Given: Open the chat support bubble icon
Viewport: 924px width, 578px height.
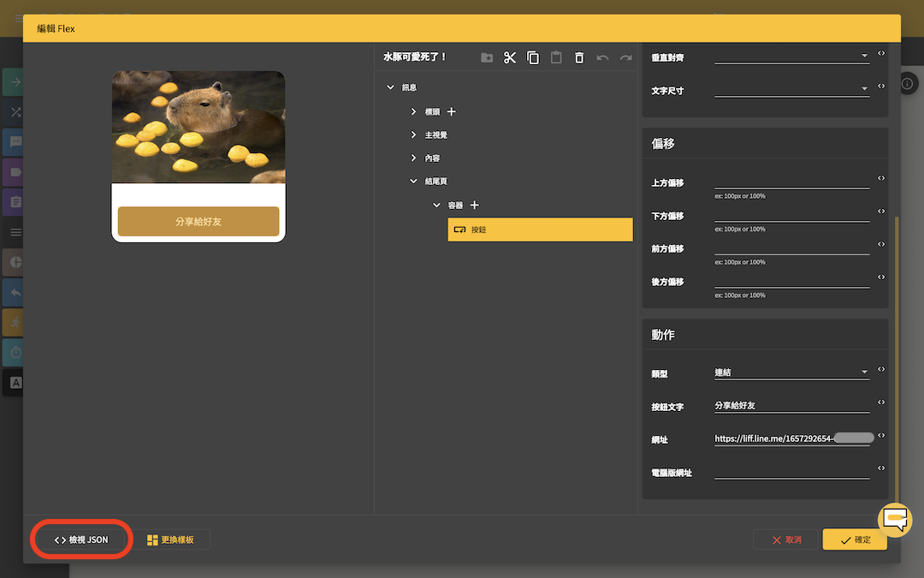Looking at the screenshot, I should pos(895,520).
